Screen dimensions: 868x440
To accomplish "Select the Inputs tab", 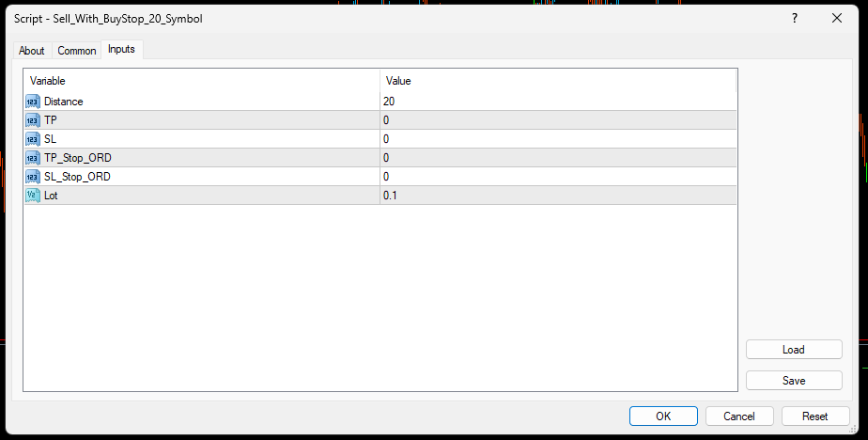I will click(121, 49).
